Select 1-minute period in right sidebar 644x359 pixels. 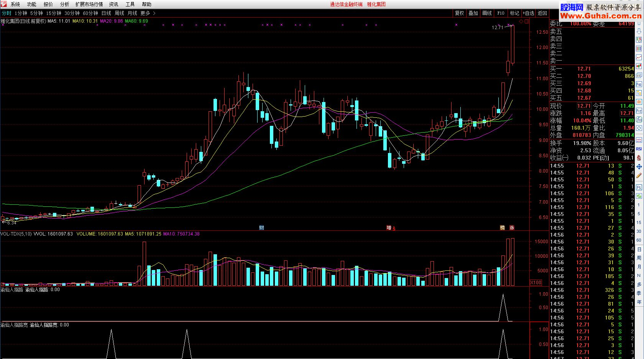pos(639,205)
